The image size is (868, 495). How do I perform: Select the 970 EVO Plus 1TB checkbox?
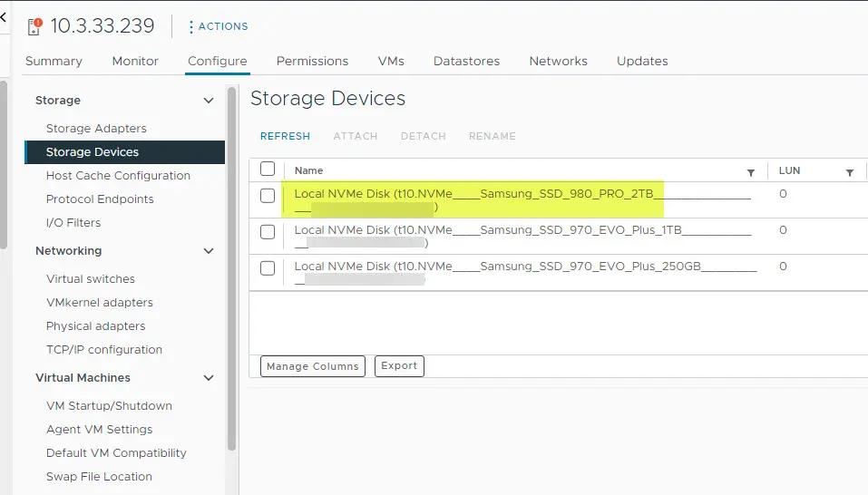(x=268, y=232)
